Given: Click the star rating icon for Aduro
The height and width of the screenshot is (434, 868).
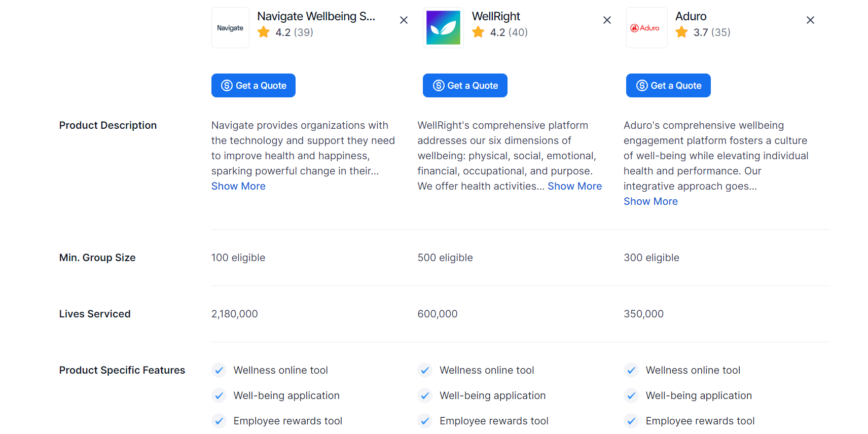Looking at the screenshot, I should pyautogui.click(x=681, y=32).
